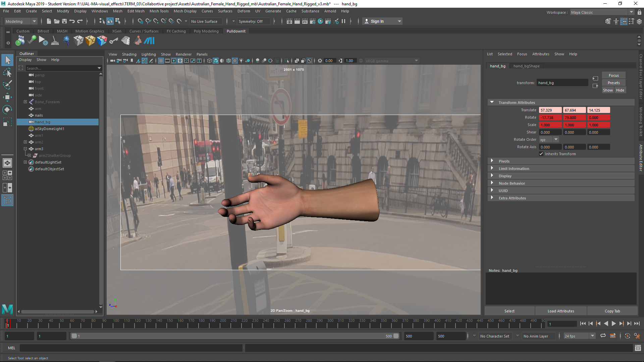Open the Mesh Tools menu

click(159, 11)
